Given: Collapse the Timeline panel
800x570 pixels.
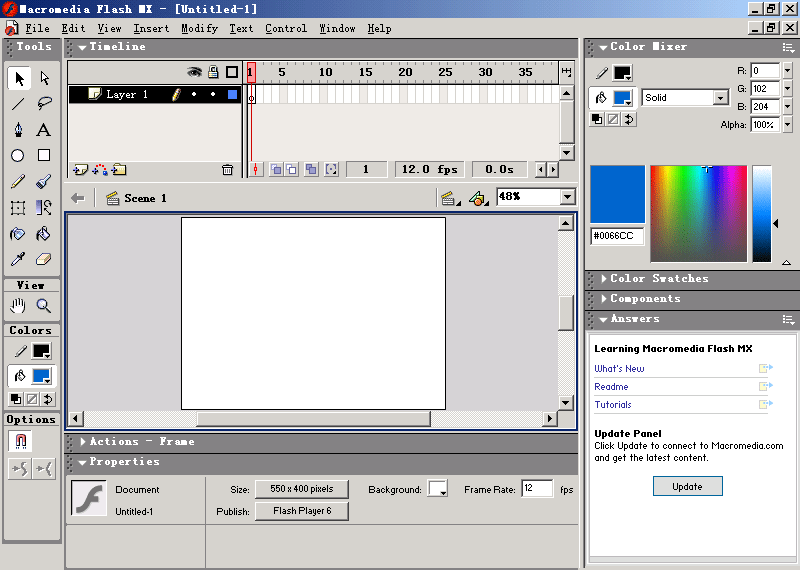Looking at the screenshot, I should 82,47.
